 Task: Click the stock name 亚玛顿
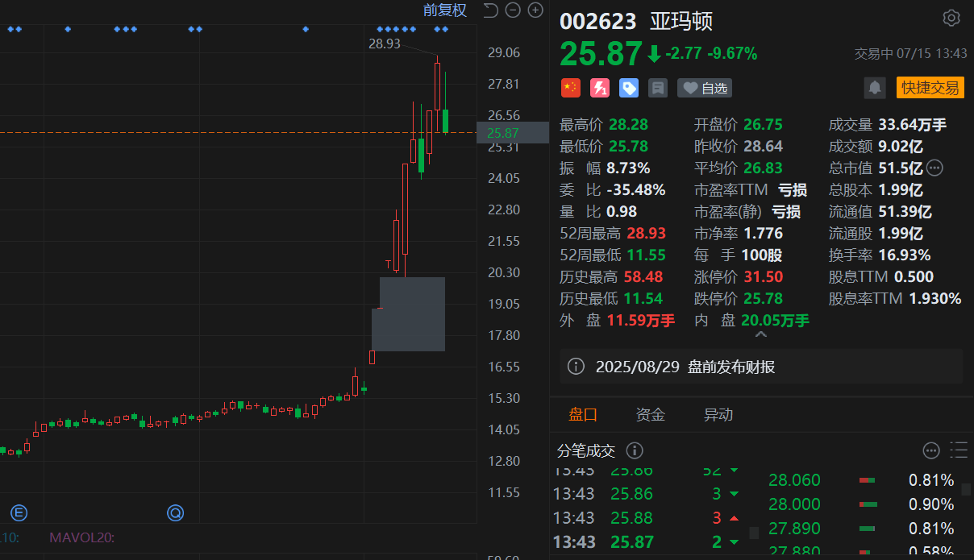point(682,21)
